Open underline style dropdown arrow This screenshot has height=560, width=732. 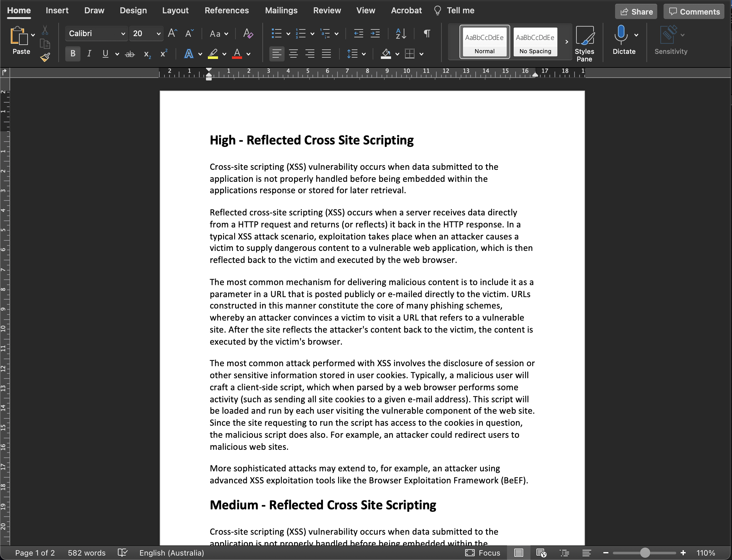coord(117,54)
